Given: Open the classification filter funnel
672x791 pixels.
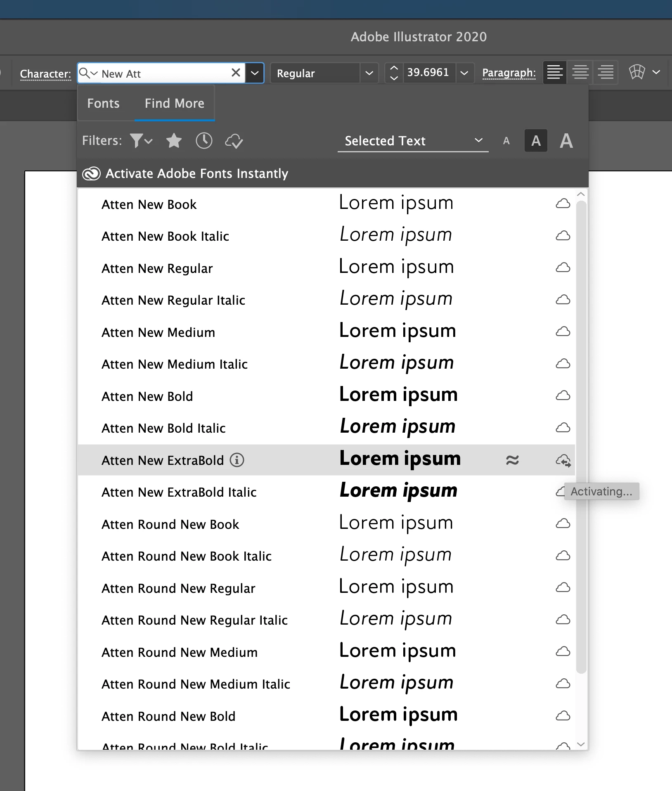Looking at the screenshot, I should pos(141,141).
